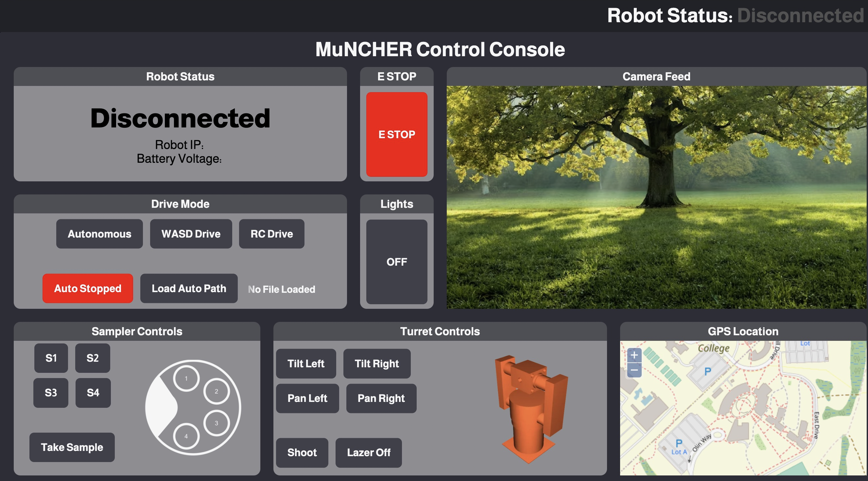Viewport: 868px width, 481px height.
Task: Click the large Disconnected status text
Action: pyautogui.click(x=180, y=118)
